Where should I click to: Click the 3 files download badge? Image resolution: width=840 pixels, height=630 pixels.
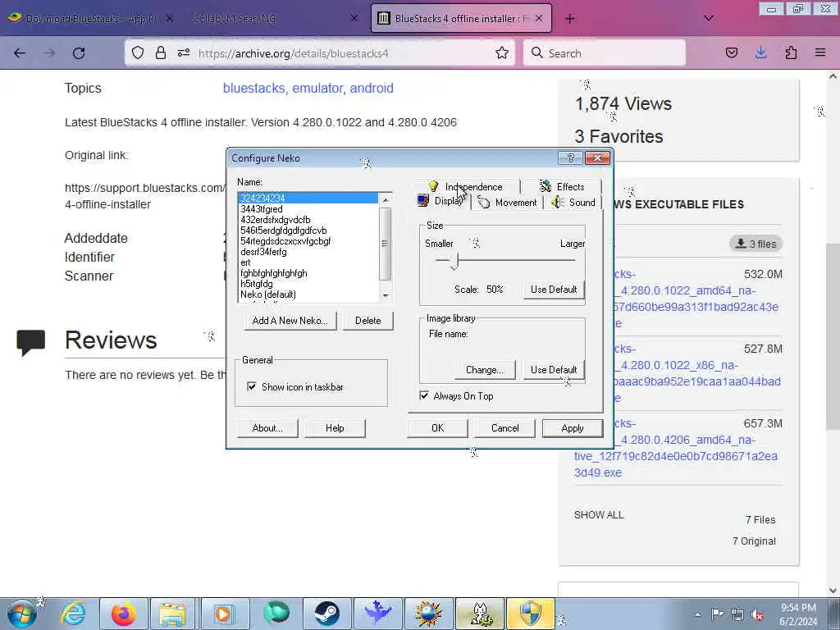click(756, 244)
